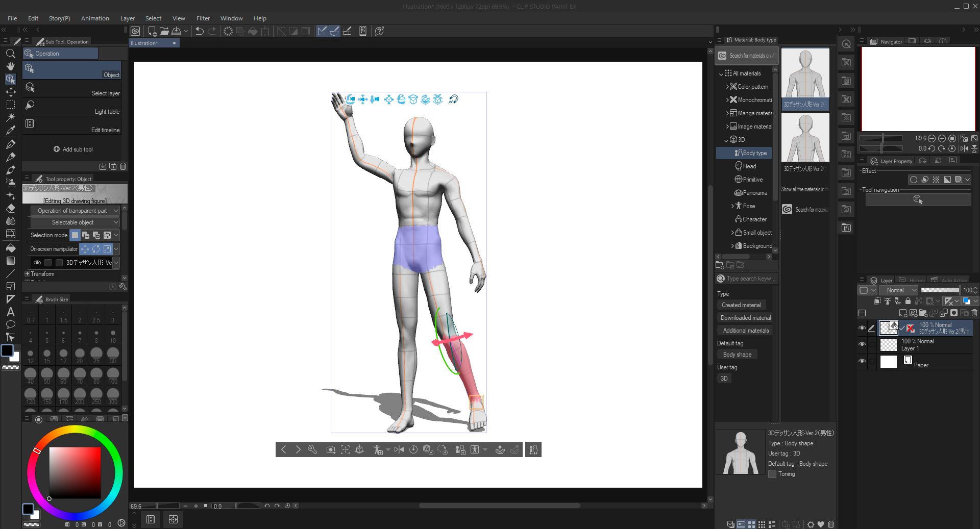Enable the Toning checkbox

tap(772, 474)
